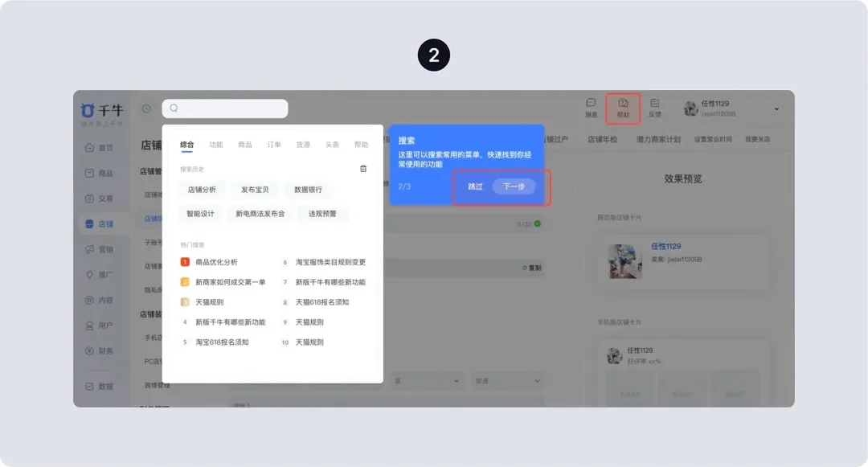Click the highlighted 帮助 help icon

point(623,109)
